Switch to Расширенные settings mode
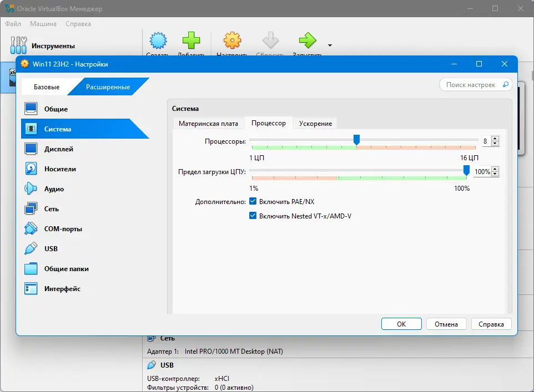The width and height of the screenshot is (534, 392). 108,86
